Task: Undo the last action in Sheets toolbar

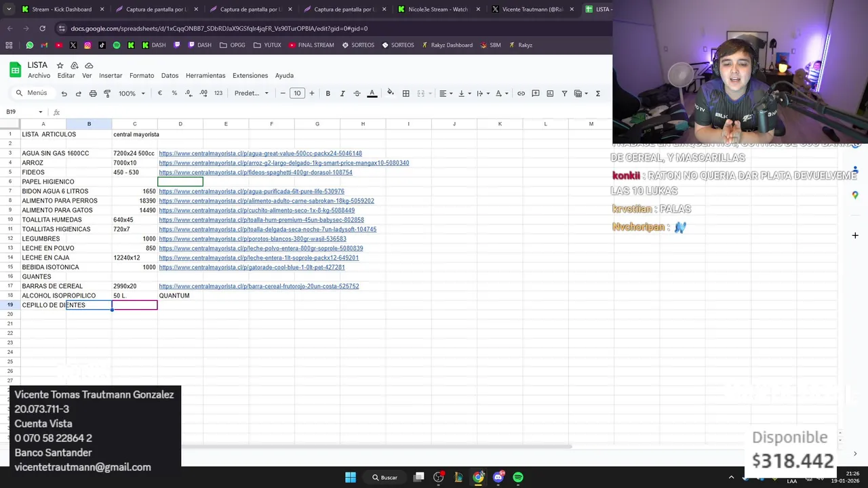Action: (64, 94)
